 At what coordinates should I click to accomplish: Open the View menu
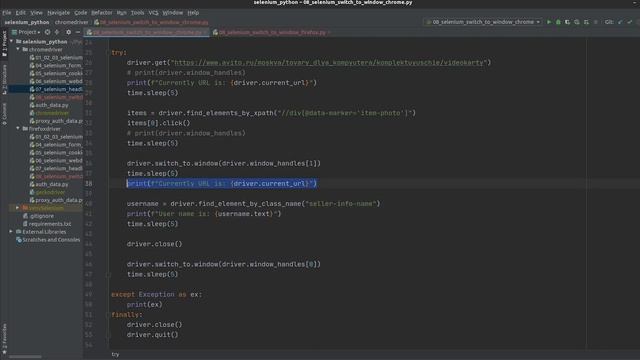tap(36, 13)
